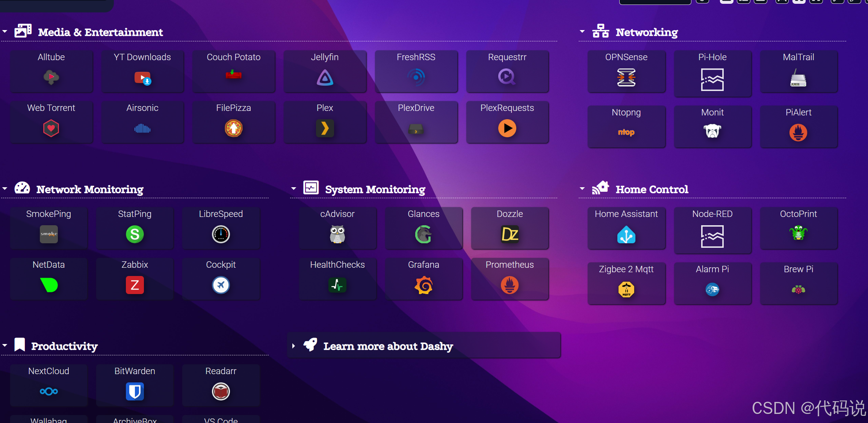
Task: Collapse Home Control section arrow
Action: (x=582, y=188)
